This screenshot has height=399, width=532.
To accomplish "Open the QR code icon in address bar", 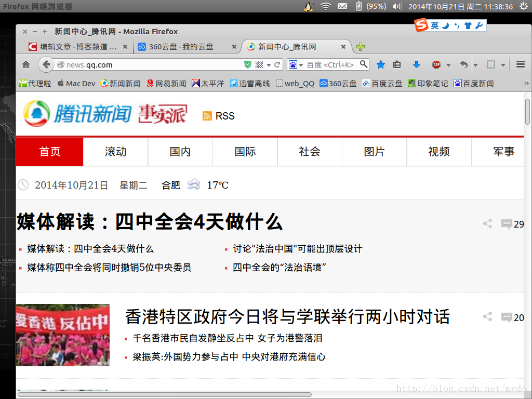I will (x=259, y=64).
